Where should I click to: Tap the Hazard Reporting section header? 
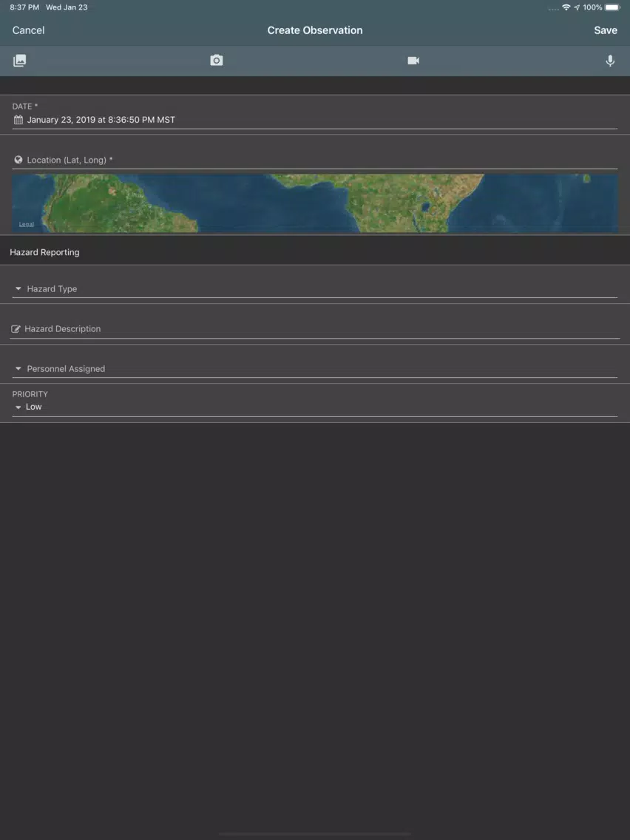pos(44,252)
